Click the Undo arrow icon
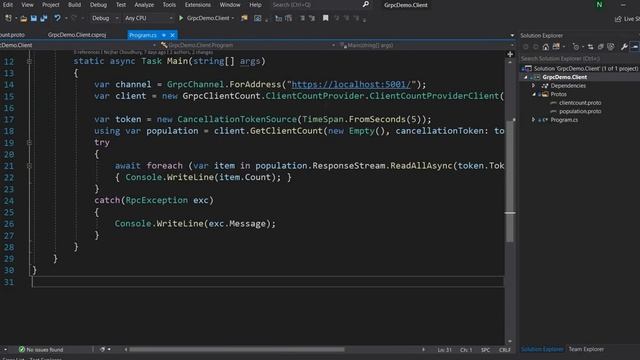The image size is (640, 360). tap(57, 18)
